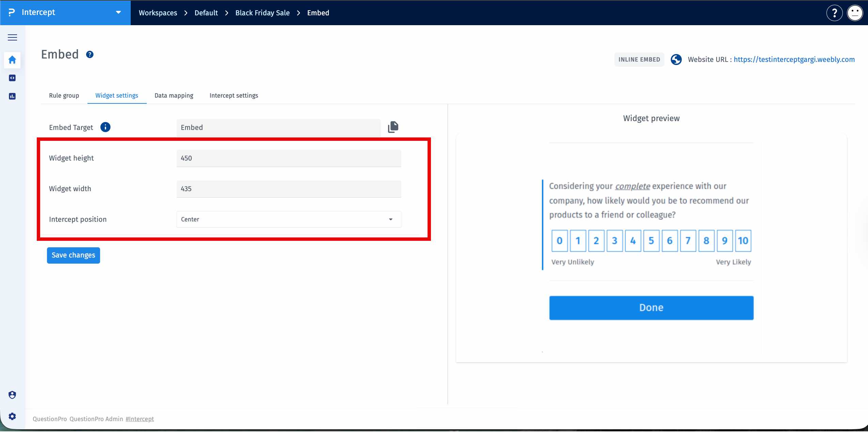868x432 pixels.
Task: Go to Black Friday Sale breadcrumb
Action: click(262, 13)
